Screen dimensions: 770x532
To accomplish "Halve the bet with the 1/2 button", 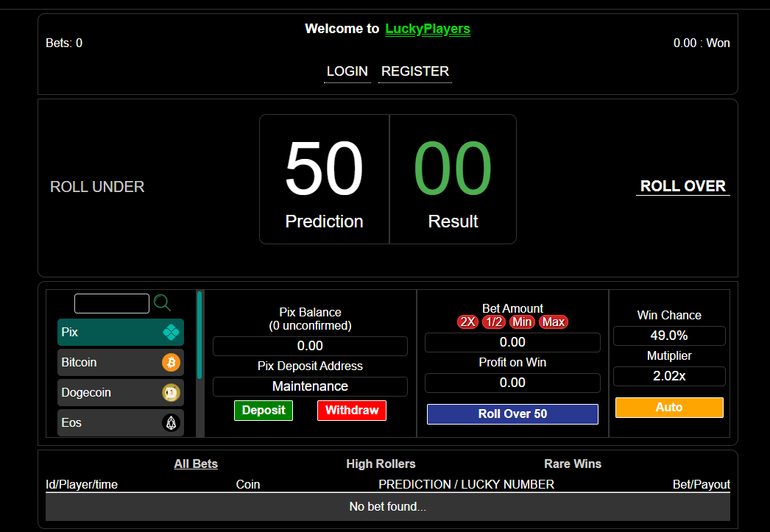I will 494,322.
